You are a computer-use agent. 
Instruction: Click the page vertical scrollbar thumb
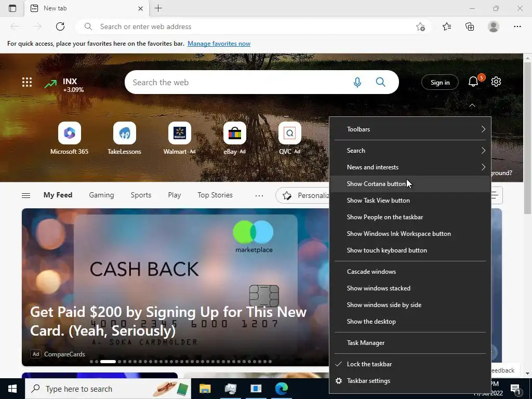pyautogui.click(x=527, y=138)
